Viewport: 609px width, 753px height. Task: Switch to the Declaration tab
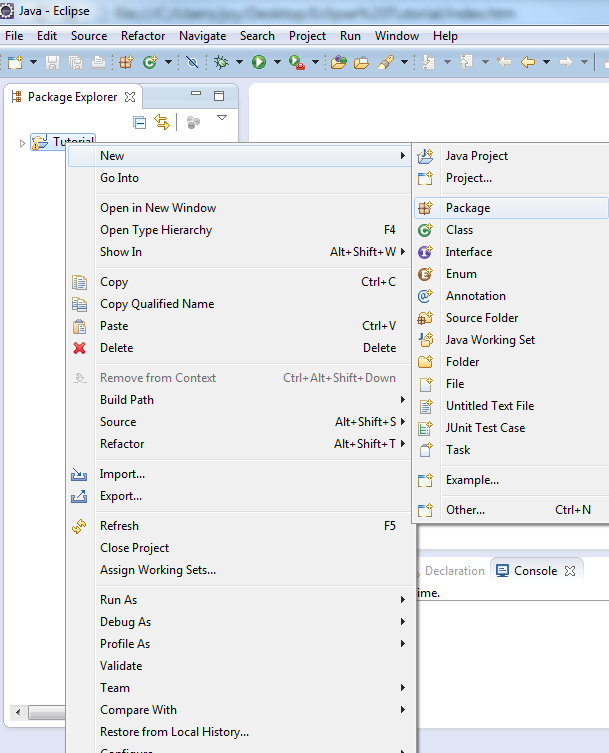coord(454,571)
